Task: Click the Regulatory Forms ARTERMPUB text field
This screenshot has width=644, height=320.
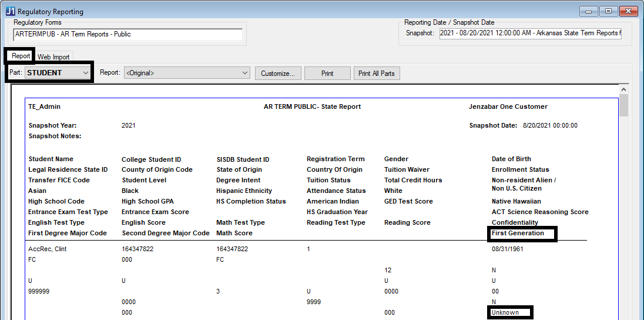Action: (128, 34)
